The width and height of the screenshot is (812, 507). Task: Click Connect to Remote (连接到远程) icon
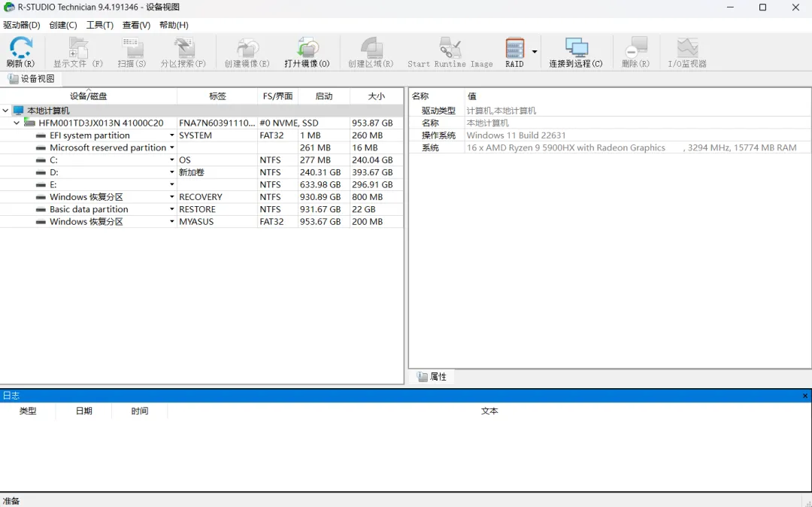coord(576,47)
